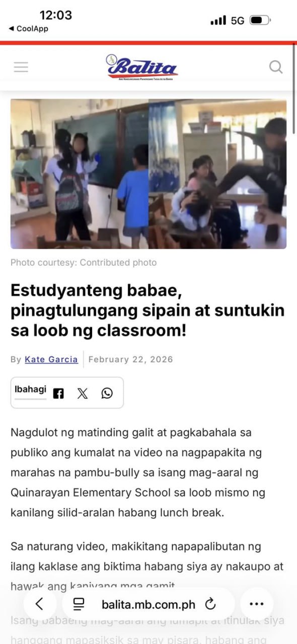This screenshot has width=297, height=644.
Task: Tap the search magnifier icon
Action: pyautogui.click(x=276, y=67)
